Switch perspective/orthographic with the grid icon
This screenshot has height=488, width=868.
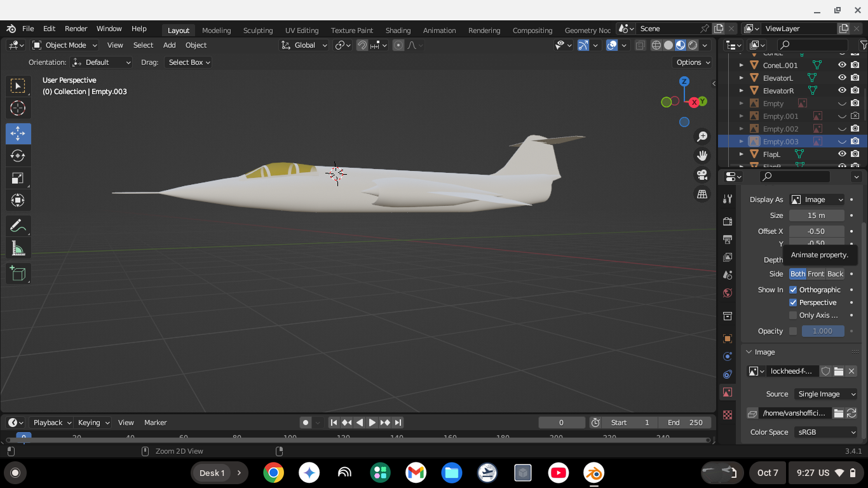click(702, 194)
